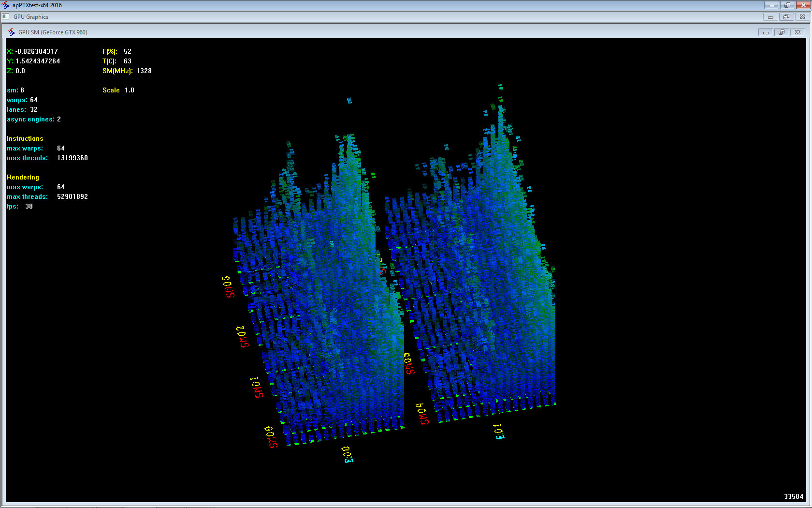Click the SM(MHz) clock value 1328

click(x=144, y=71)
